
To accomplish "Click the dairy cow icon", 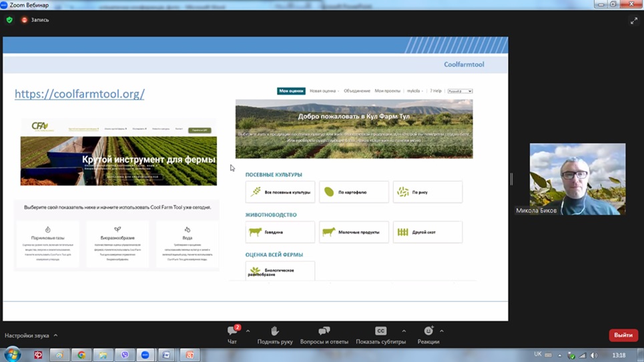I will click(x=328, y=232).
